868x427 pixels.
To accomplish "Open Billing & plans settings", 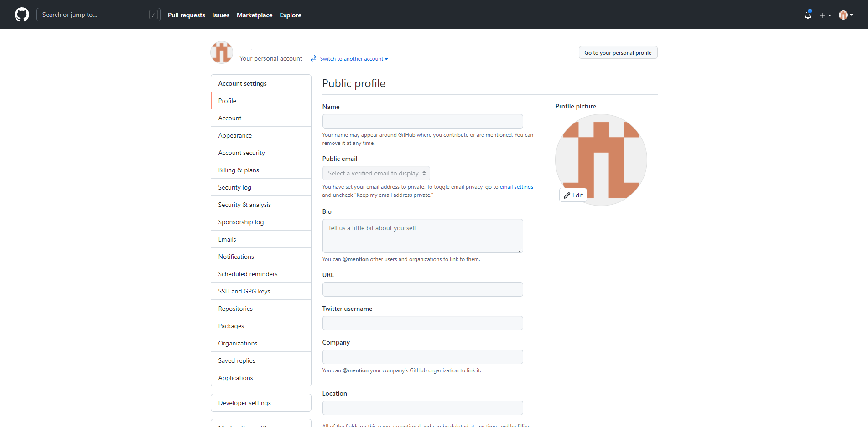I will (261, 170).
